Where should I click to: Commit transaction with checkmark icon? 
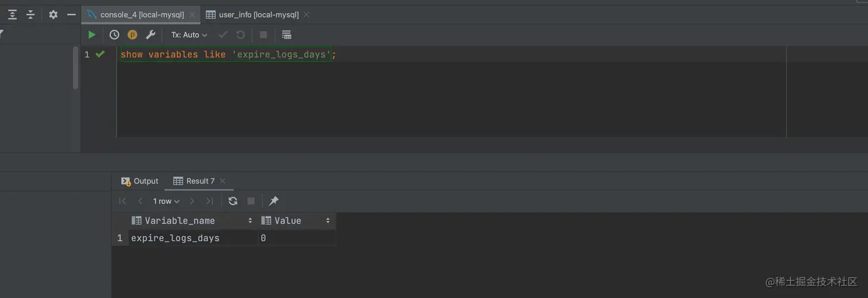tap(223, 35)
